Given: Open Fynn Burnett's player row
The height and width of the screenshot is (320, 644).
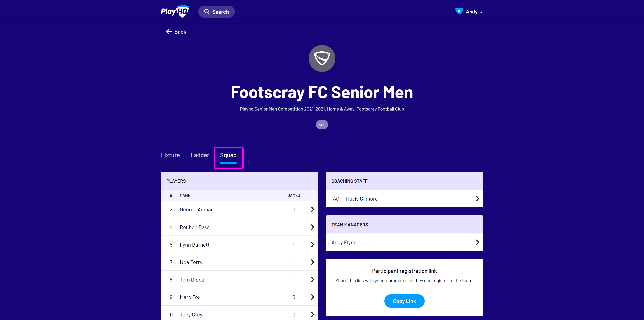Looking at the screenshot, I should [x=239, y=245].
